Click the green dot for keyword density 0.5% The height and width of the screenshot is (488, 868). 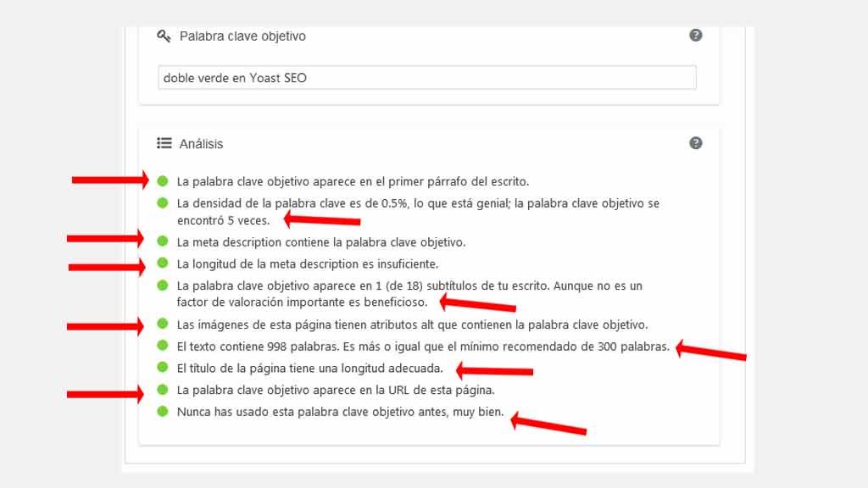click(163, 203)
